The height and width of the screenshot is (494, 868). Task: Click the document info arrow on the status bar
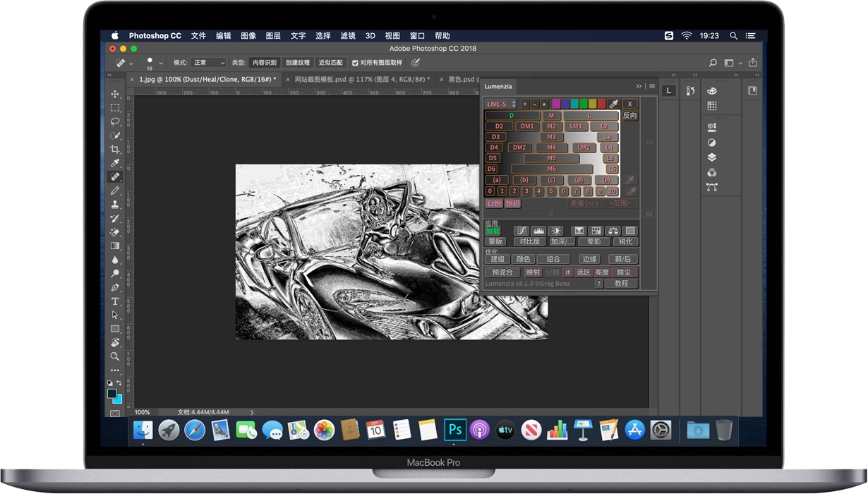click(x=252, y=411)
